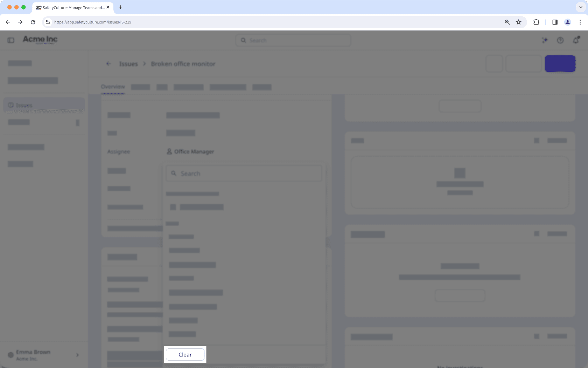Open the browser extensions puzzle icon
588x368 pixels.
[536, 22]
